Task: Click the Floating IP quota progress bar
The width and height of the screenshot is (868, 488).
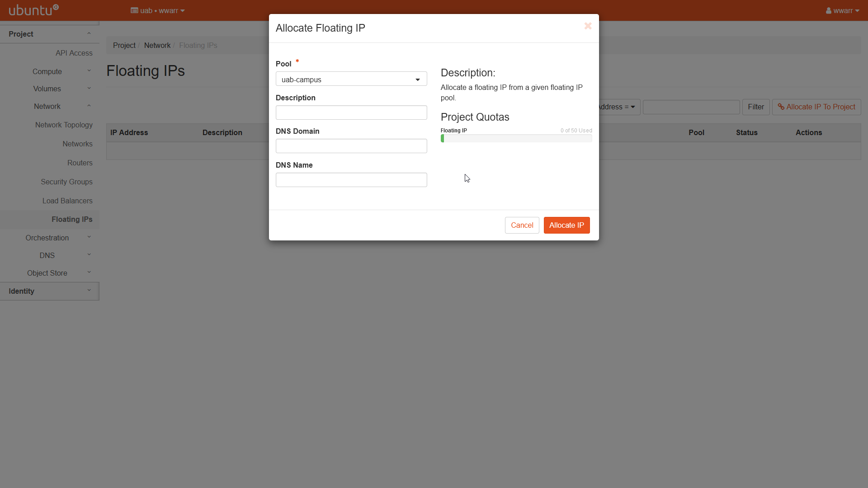Action: (x=516, y=138)
